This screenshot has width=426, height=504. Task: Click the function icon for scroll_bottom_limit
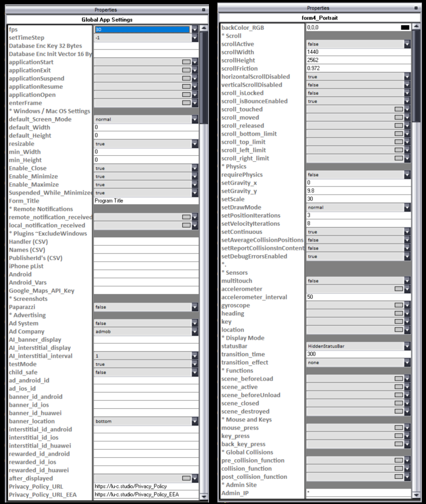399,134
